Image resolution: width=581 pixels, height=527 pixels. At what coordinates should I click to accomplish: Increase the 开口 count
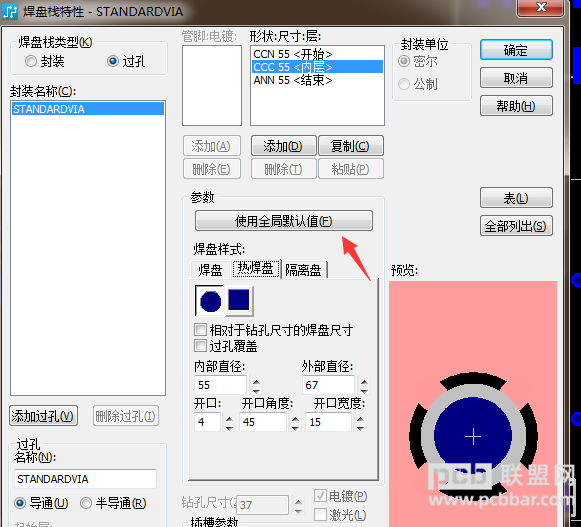(x=229, y=418)
